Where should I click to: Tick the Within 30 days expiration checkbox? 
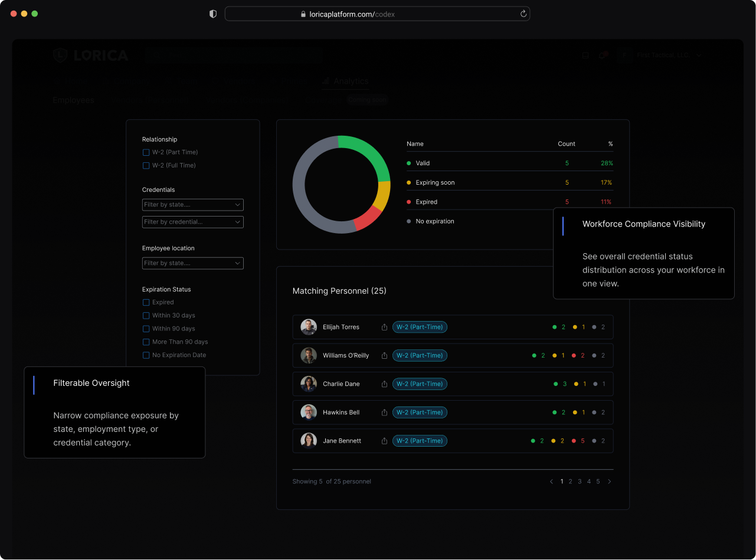[x=146, y=316]
